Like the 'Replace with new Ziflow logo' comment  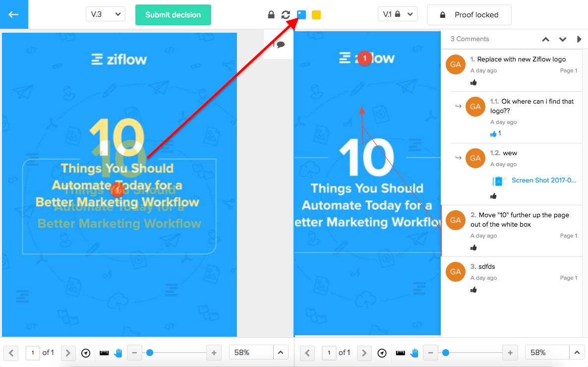point(473,82)
